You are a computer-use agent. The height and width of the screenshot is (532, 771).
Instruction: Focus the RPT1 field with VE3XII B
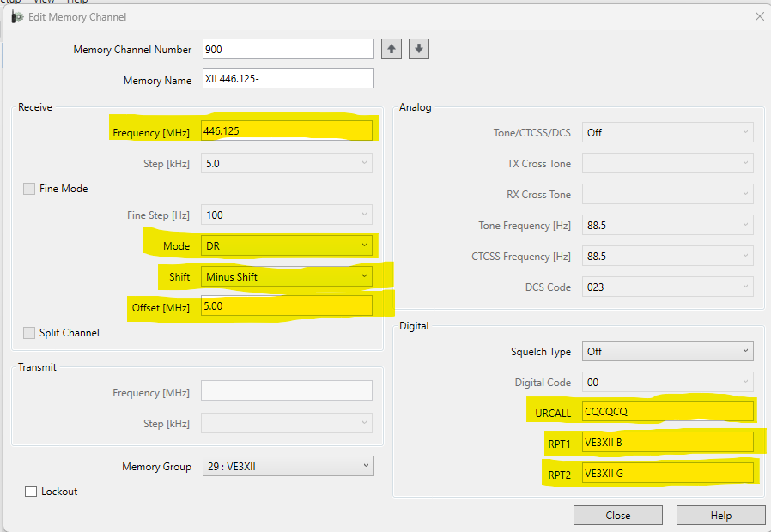pos(667,442)
